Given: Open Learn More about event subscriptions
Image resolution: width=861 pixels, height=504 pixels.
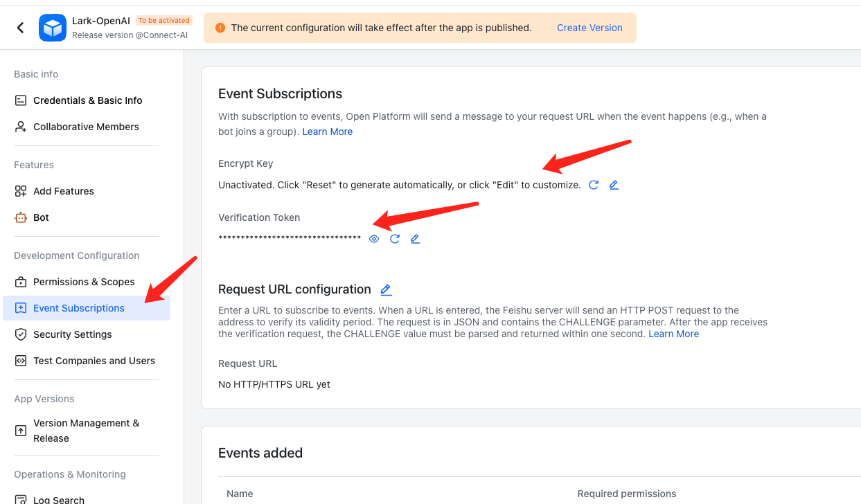Looking at the screenshot, I should coord(327,131).
